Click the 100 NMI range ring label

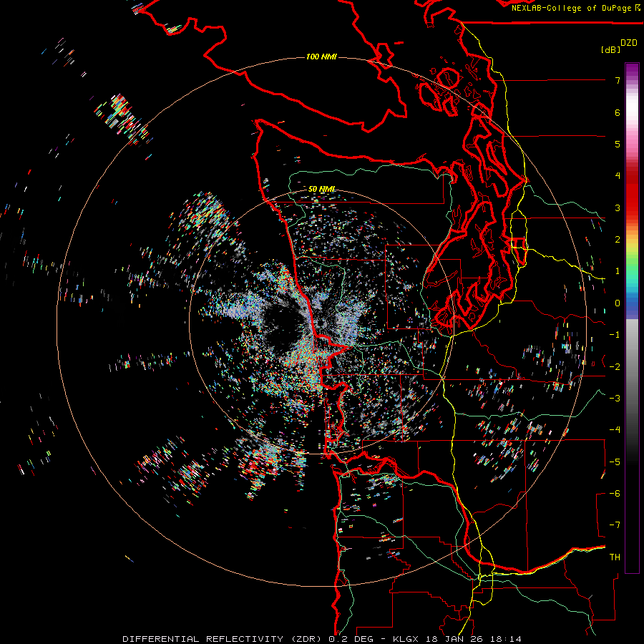pos(321,57)
